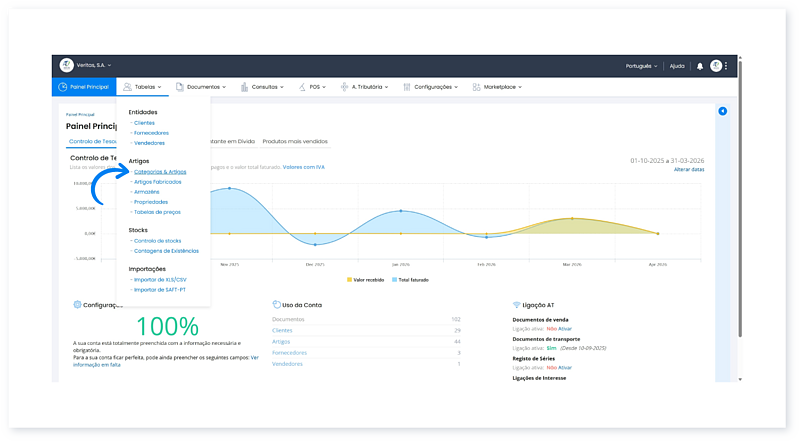
Task: Switch to Produtos mais vendidos tab
Action: point(295,141)
